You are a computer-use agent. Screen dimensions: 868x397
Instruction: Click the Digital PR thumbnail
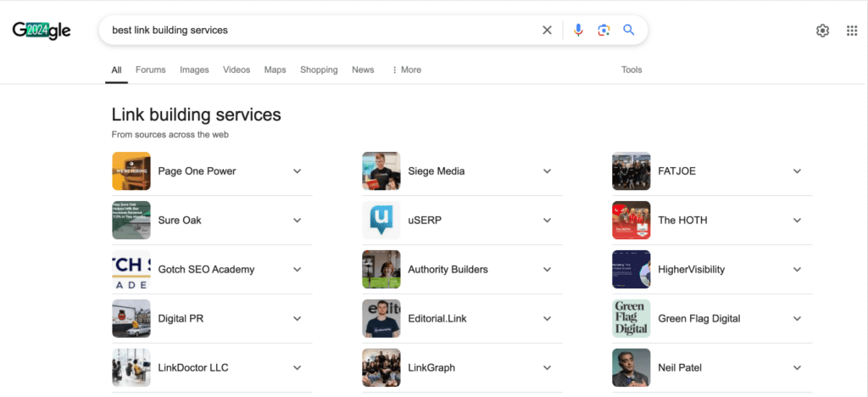131,318
